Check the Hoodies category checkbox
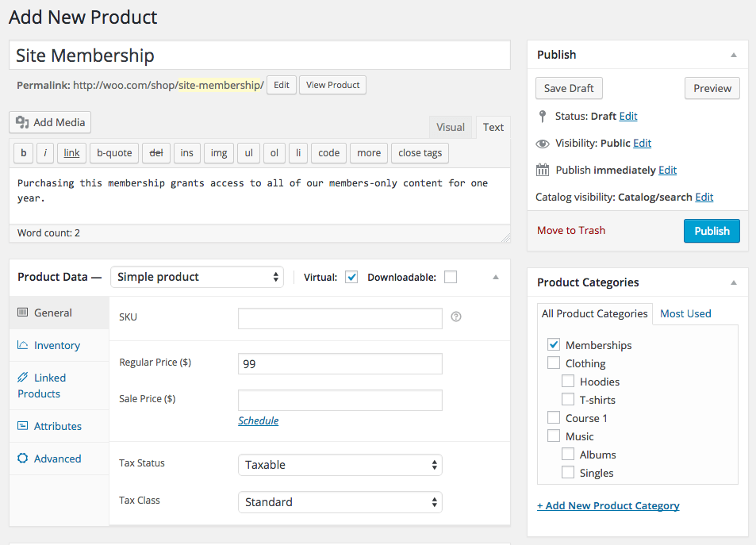This screenshot has width=756, height=545. [x=568, y=382]
